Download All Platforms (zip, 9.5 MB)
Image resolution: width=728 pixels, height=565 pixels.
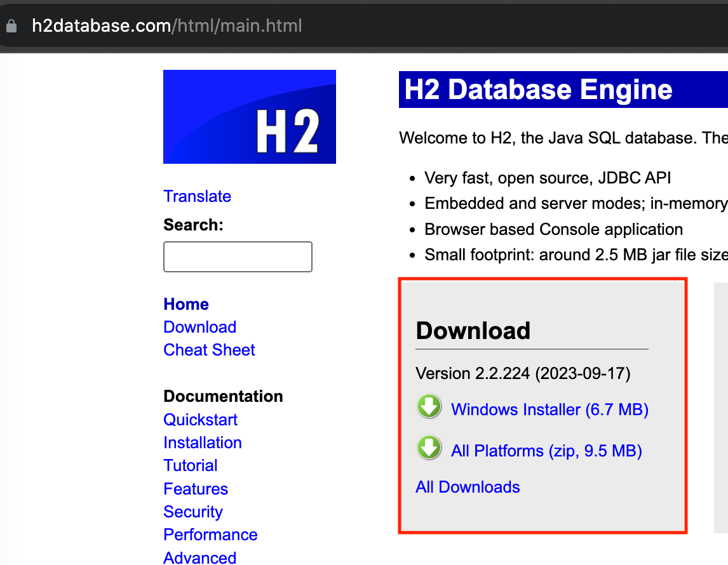click(546, 451)
